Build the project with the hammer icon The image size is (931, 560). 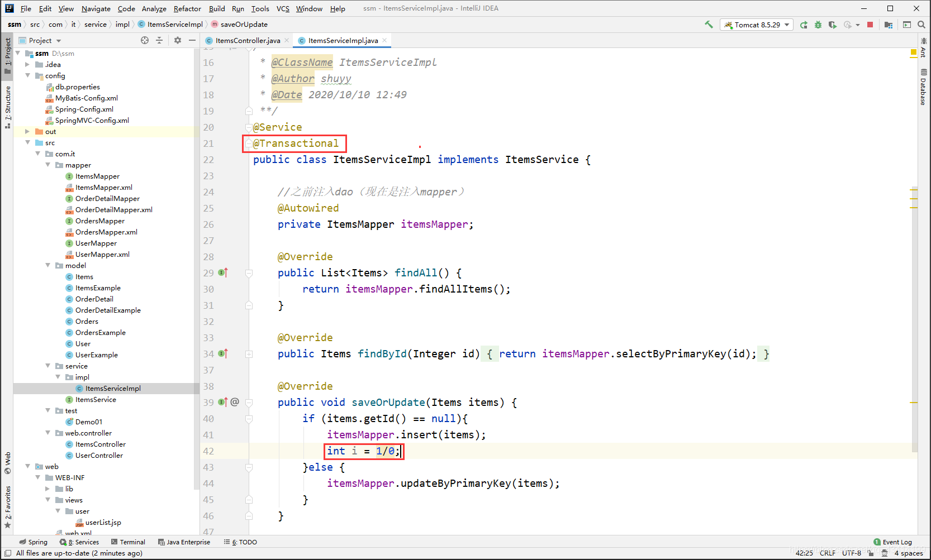tap(709, 25)
